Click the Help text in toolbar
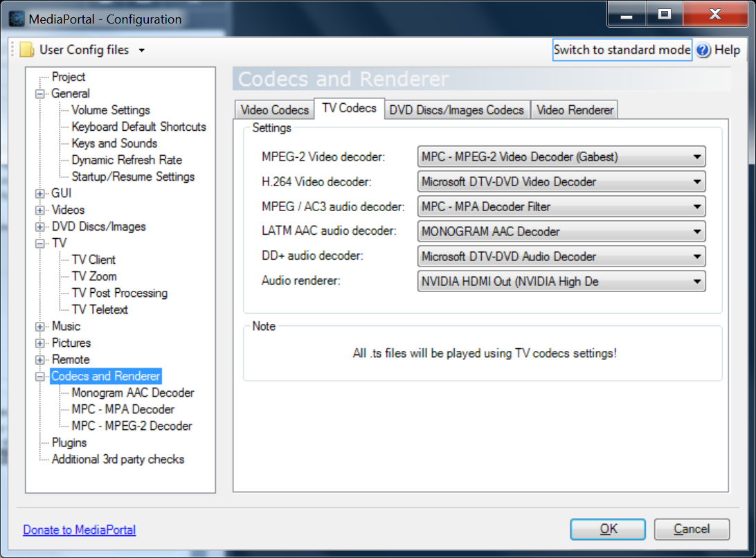 pos(727,50)
